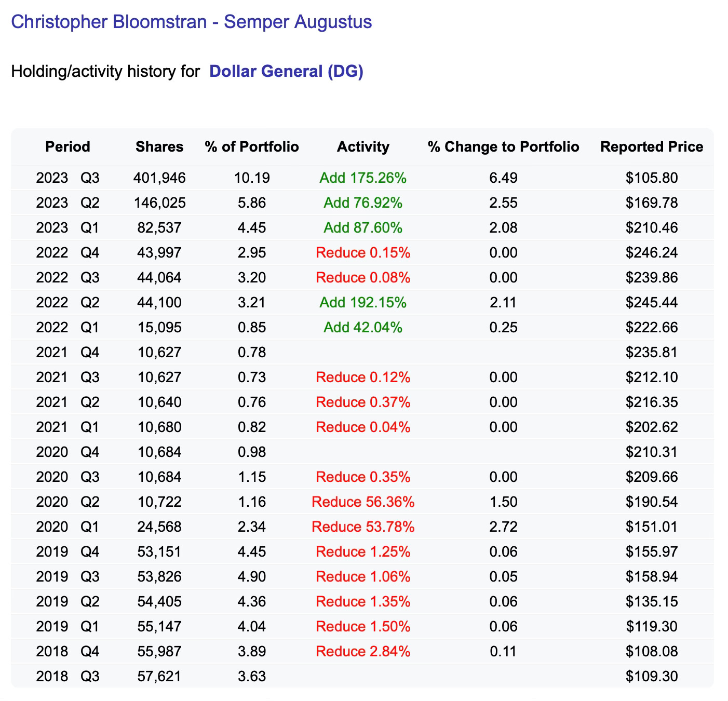The image size is (728, 701).
Task: Click the $151.01 reported price
Action: pyautogui.click(x=652, y=527)
